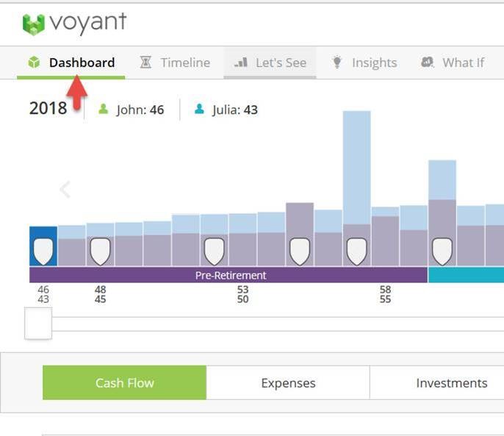Show the Cash Flow view
The height and width of the screenshot is (436, 504).
124,383
